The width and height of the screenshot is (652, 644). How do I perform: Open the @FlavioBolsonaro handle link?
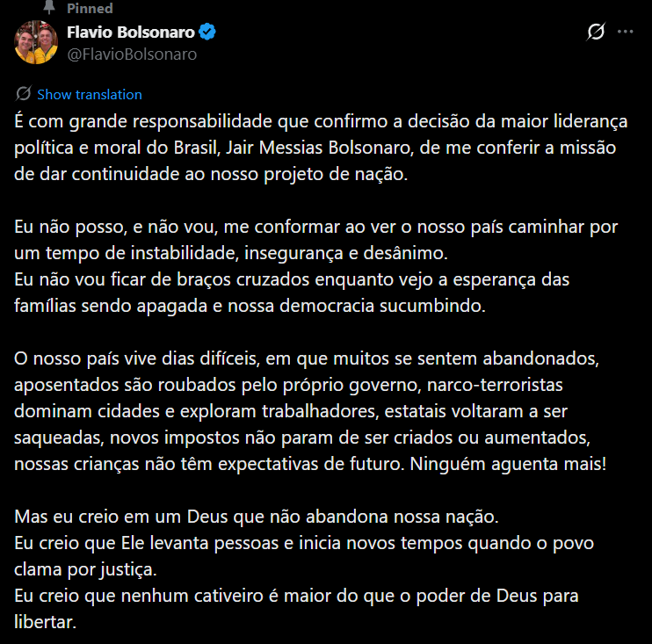(132, 54)
